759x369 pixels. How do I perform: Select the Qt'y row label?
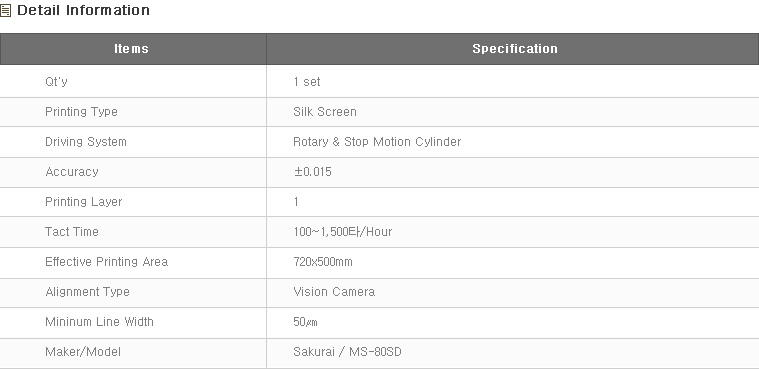pyautogui.click(x=56, y=81)
